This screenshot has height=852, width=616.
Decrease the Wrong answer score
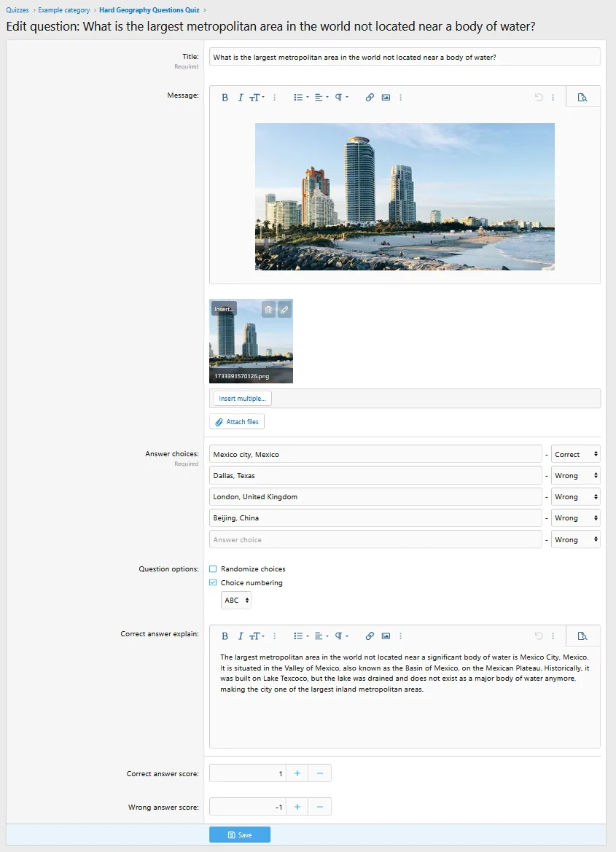click(320, 807)
